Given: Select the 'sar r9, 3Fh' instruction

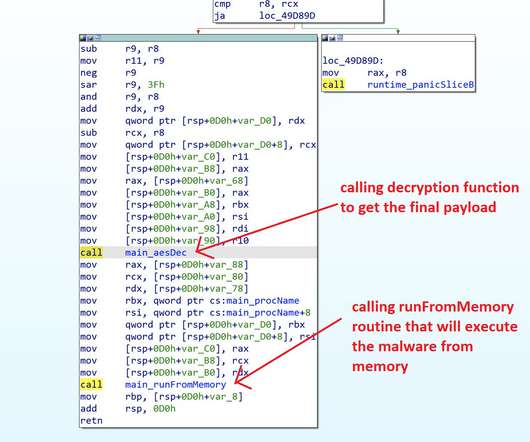Looking at the screenshot, I should [122, 84].
